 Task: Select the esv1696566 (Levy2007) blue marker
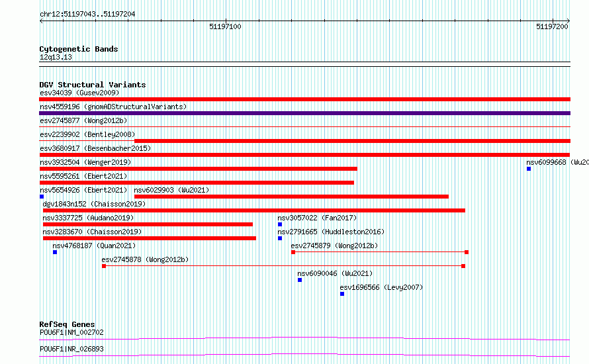click(x=342, y=294)
